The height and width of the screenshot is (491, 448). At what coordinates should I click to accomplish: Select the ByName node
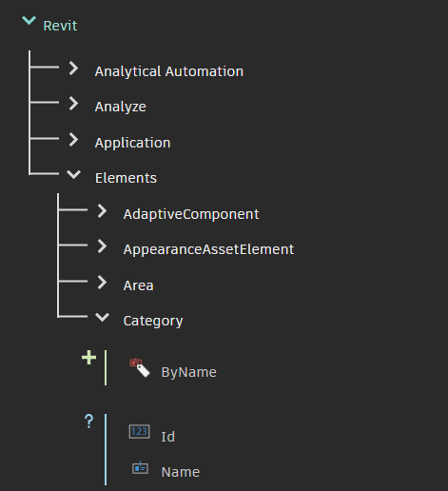pos(189,372)
